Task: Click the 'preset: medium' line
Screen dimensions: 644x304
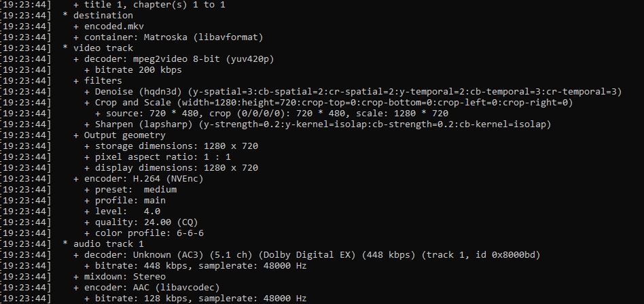Action: (x=132, y=189)
